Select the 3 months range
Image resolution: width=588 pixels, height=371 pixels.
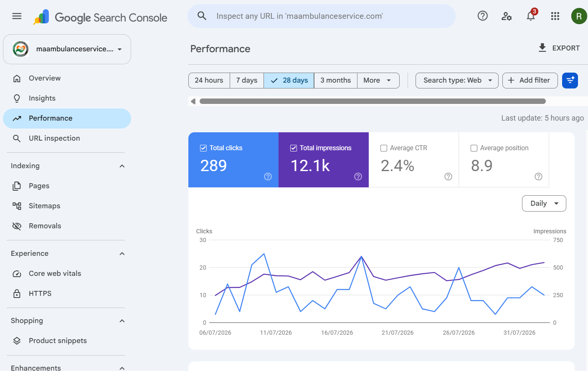coord(336,81)
